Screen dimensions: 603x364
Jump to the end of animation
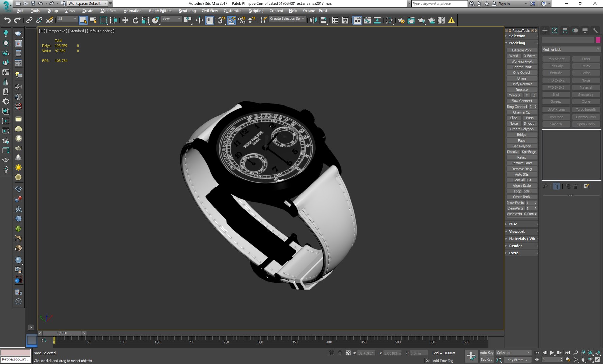point(568,353)
